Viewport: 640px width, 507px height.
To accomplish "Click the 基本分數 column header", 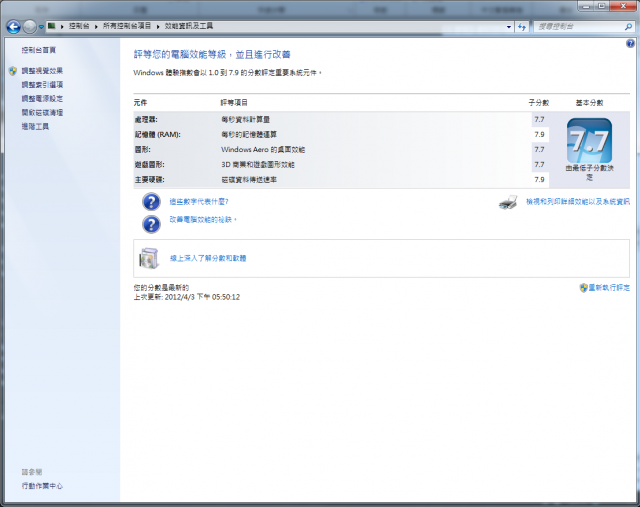I will point(589,103).
